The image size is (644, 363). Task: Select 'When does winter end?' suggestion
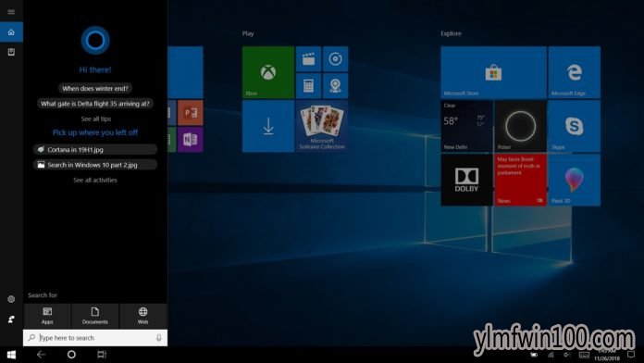[x=95, y=88]
